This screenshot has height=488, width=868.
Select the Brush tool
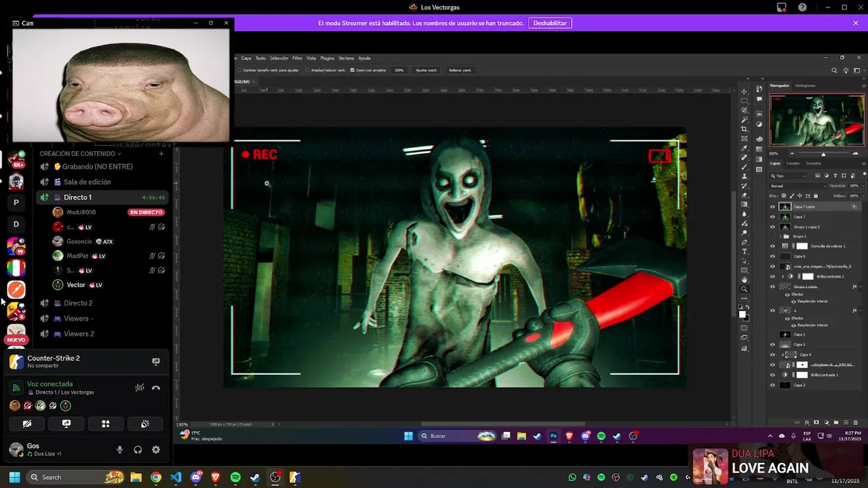745,167
